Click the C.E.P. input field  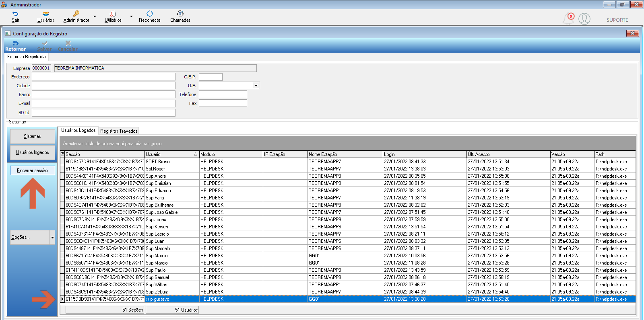pyautogui.click(x=211, y=77)
